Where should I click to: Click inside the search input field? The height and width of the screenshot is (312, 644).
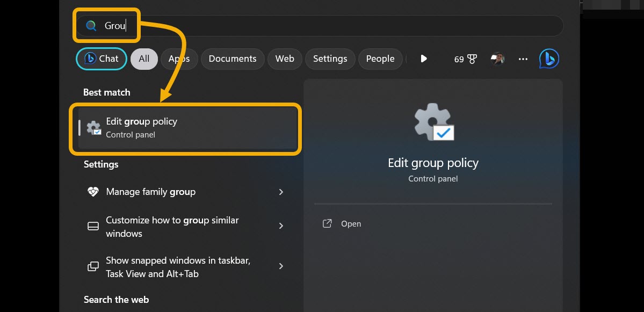pyautogui.click(x=269, y=25)
